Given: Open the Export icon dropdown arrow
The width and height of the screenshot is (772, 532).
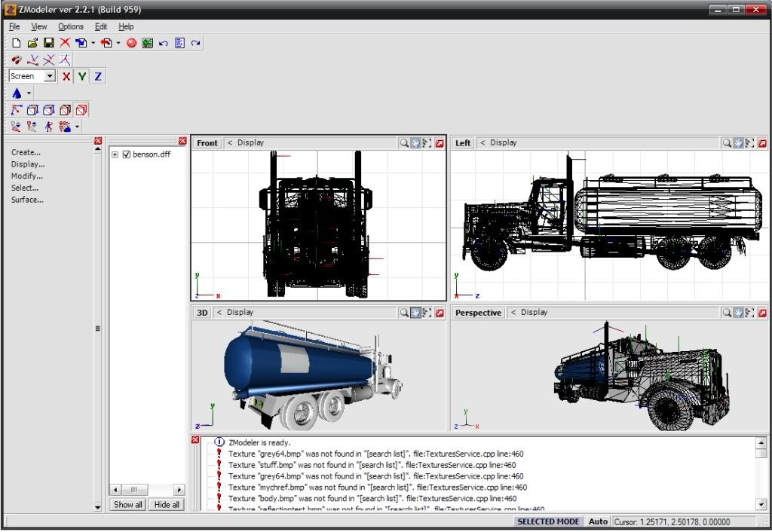Looking at the screenshot, I should coord(118,43).
